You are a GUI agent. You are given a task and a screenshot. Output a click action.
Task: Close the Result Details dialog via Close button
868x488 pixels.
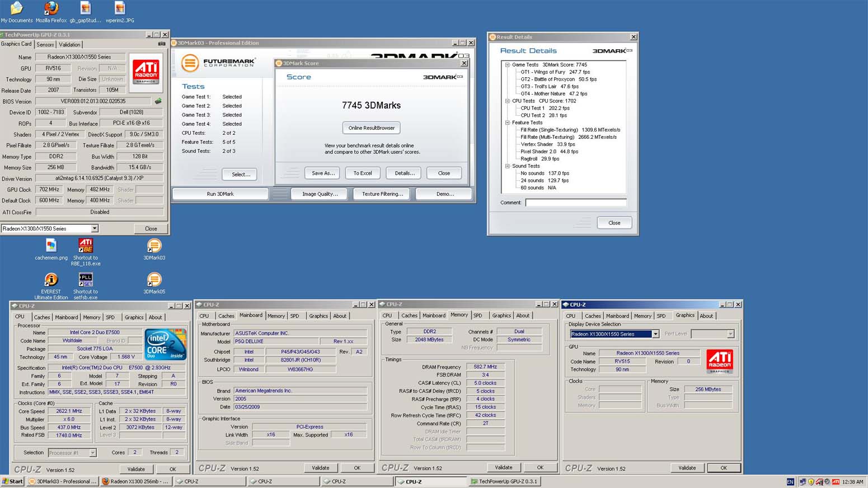(x=614, y=223)
